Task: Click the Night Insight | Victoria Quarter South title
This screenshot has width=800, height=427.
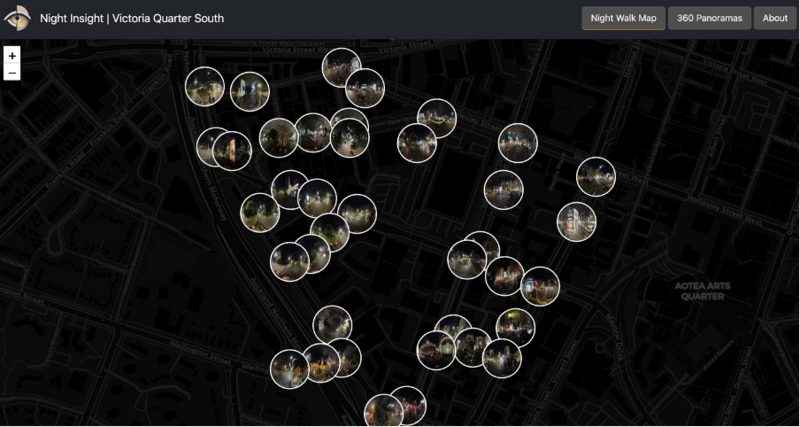Action: click(132, 18)
